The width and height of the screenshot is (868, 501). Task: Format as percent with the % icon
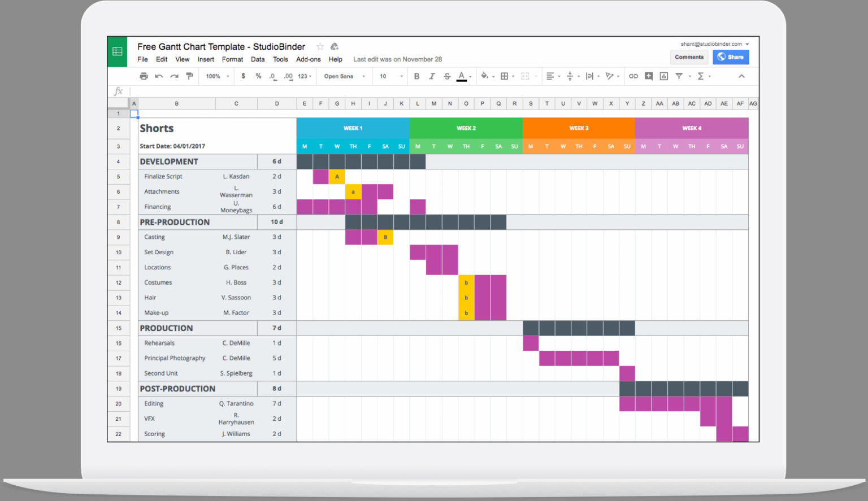tap(258, 76)
